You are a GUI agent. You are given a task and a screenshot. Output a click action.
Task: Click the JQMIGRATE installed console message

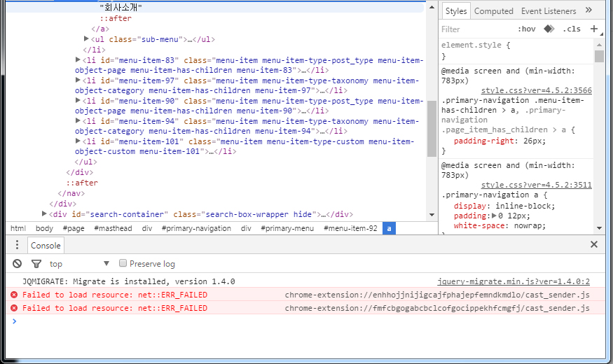tap(129, 281)
